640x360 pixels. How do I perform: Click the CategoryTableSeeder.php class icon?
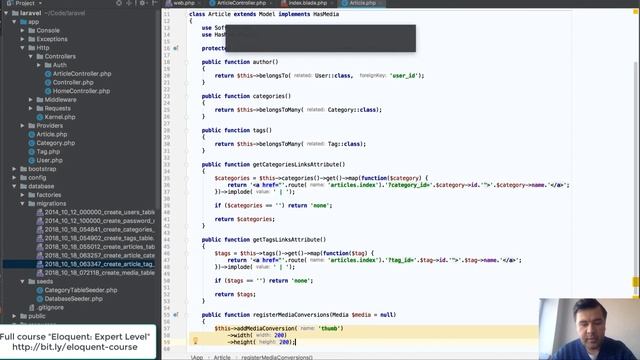coord(40,290)
